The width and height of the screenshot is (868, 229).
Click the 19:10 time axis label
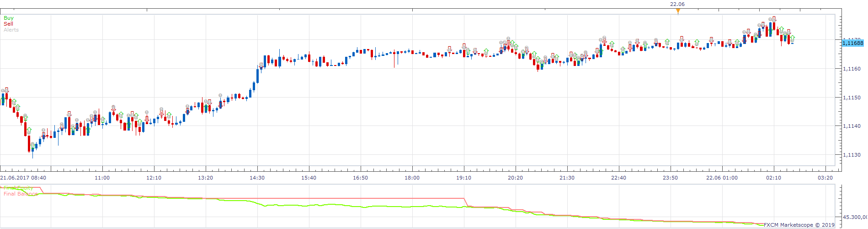463,178
